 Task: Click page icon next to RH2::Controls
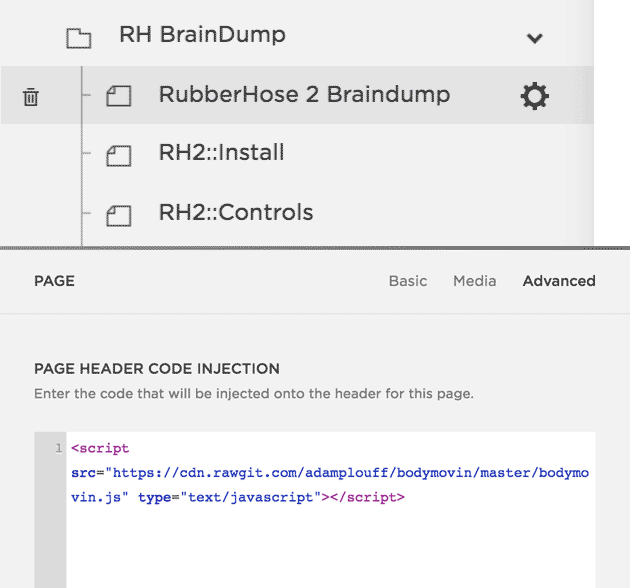[x=119, y=216]
